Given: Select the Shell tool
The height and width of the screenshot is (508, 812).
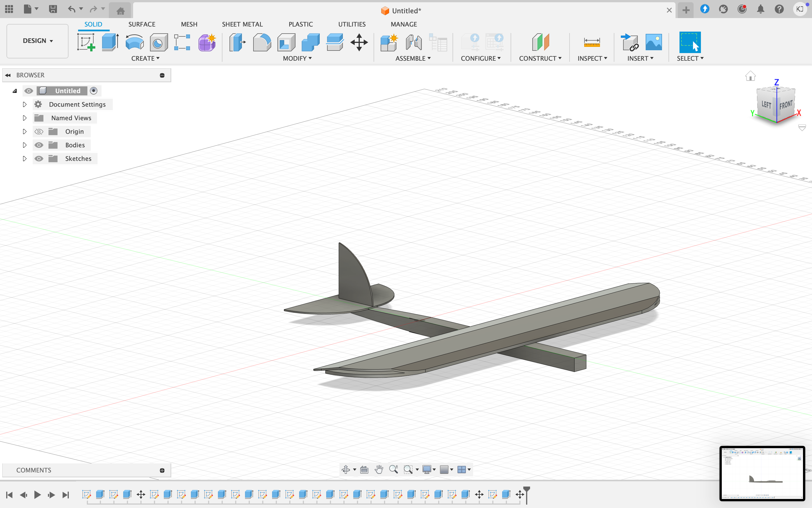Looking at the screenshot, I should (286, 42).
